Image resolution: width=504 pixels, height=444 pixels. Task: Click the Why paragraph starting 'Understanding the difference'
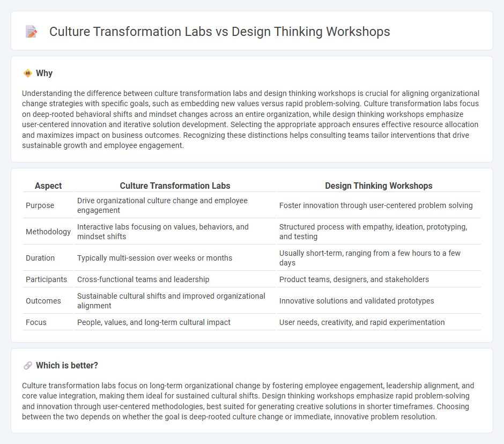coord(251,119)
